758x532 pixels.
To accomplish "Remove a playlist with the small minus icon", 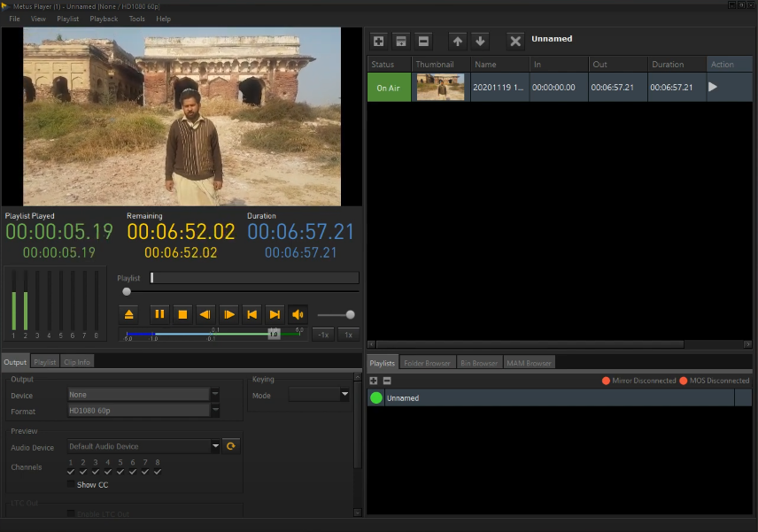I will 387,381.
